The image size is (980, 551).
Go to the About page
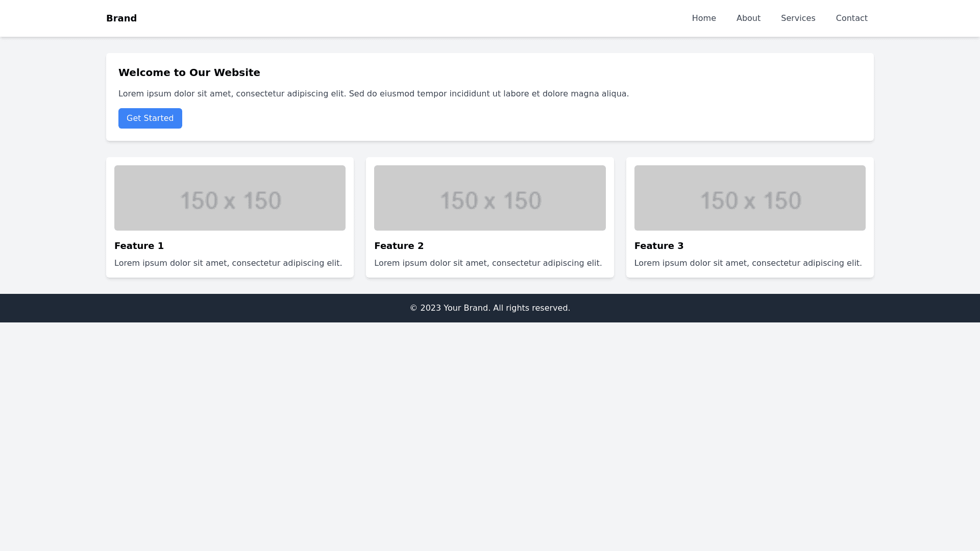click(x=748, y=18)
